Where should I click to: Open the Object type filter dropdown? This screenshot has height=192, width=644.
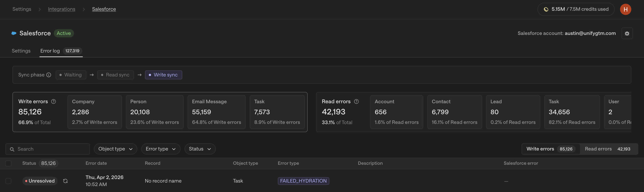click(x=115, y=149)
